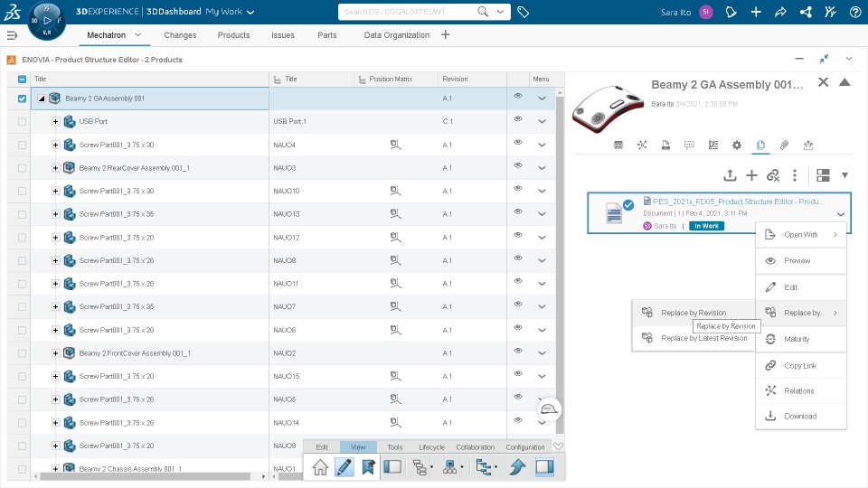Collapse the Beamy 2 GA Assembly 001 node
Image resolution: width=868 pixels, height=488 pixels.
pyautogui.click(x=42, y=99)
